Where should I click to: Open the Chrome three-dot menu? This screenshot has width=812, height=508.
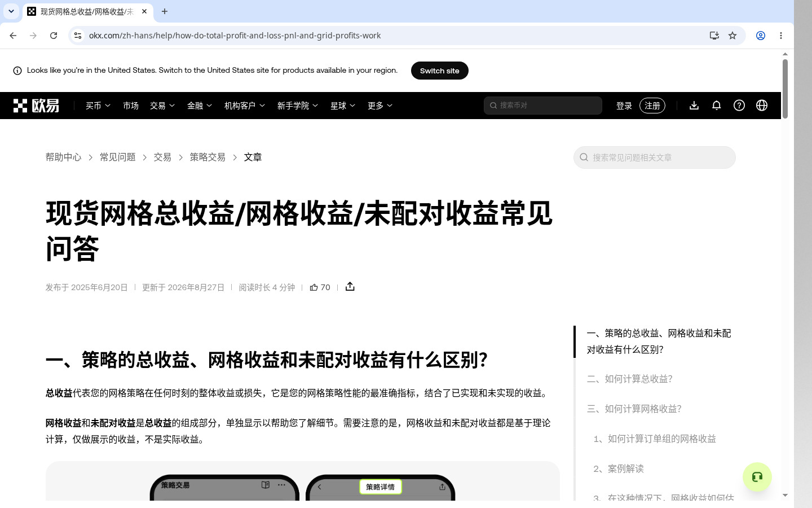coord(781,36)
